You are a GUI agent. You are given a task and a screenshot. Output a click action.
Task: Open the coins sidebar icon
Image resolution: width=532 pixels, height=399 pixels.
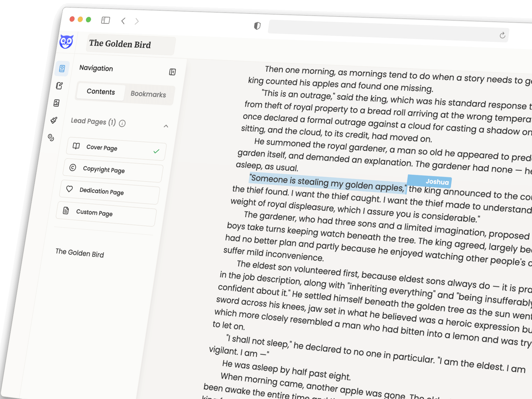coord(51,137)
